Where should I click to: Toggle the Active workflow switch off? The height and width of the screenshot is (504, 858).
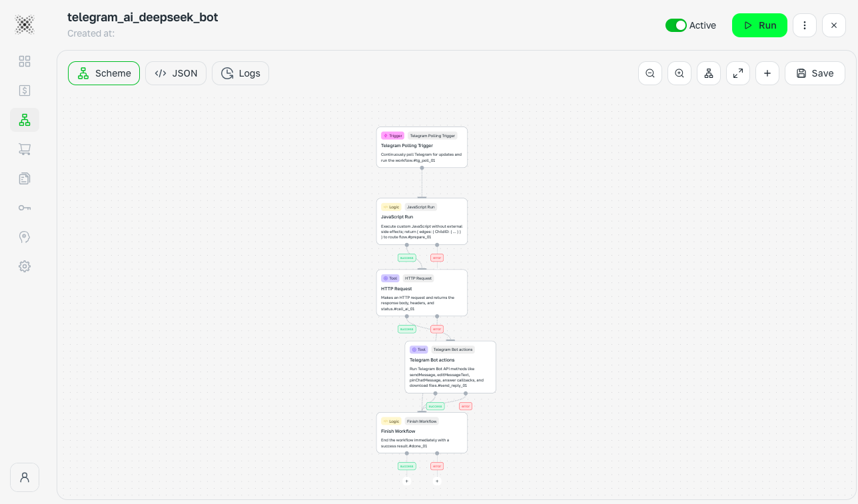point(676,25)
